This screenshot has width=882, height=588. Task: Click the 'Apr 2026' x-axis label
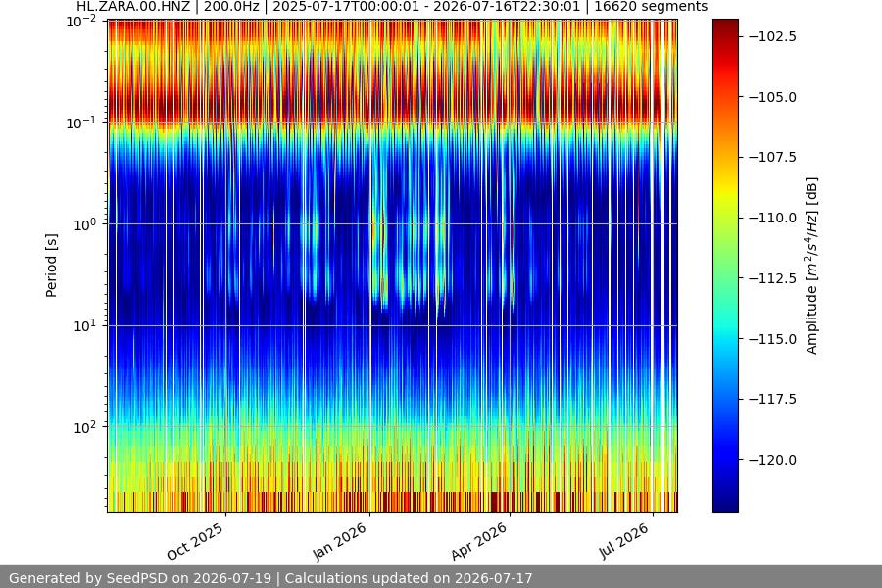coord(479,541)
